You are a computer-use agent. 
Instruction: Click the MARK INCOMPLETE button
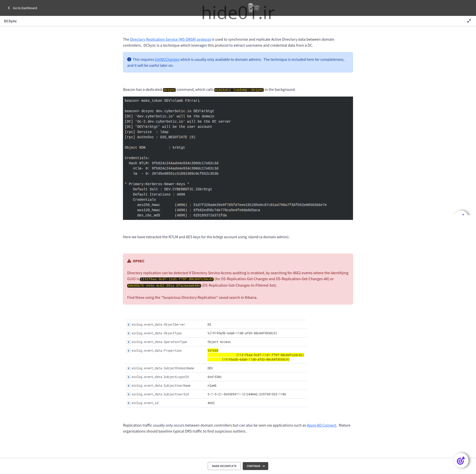(x=224, y=466)
